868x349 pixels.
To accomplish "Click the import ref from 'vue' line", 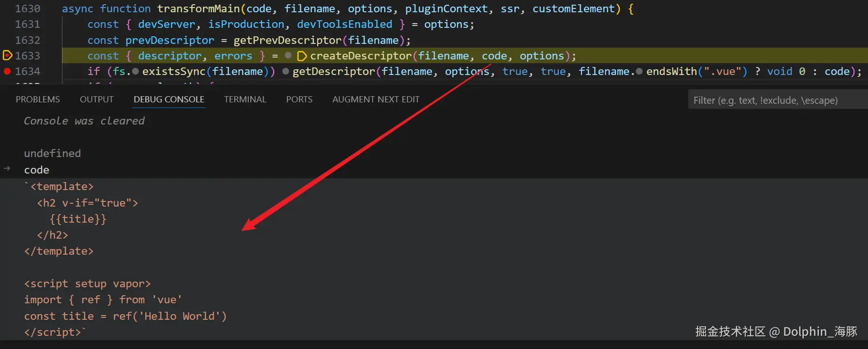I will coord(103,299).
